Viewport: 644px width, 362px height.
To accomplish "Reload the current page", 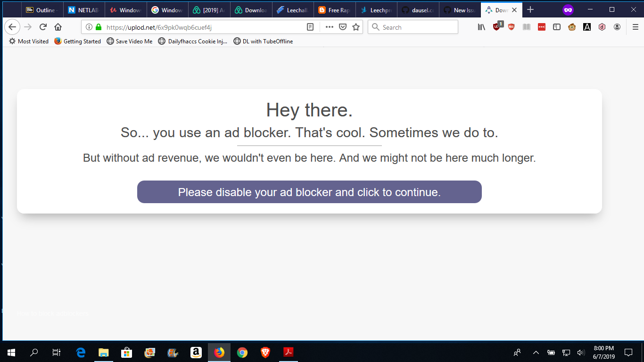I will (x=43, y=27).
